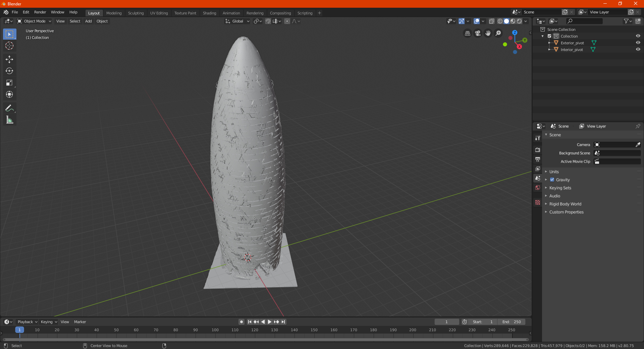
Task: Add a new workspace tab
Action: tap(319, 13)
